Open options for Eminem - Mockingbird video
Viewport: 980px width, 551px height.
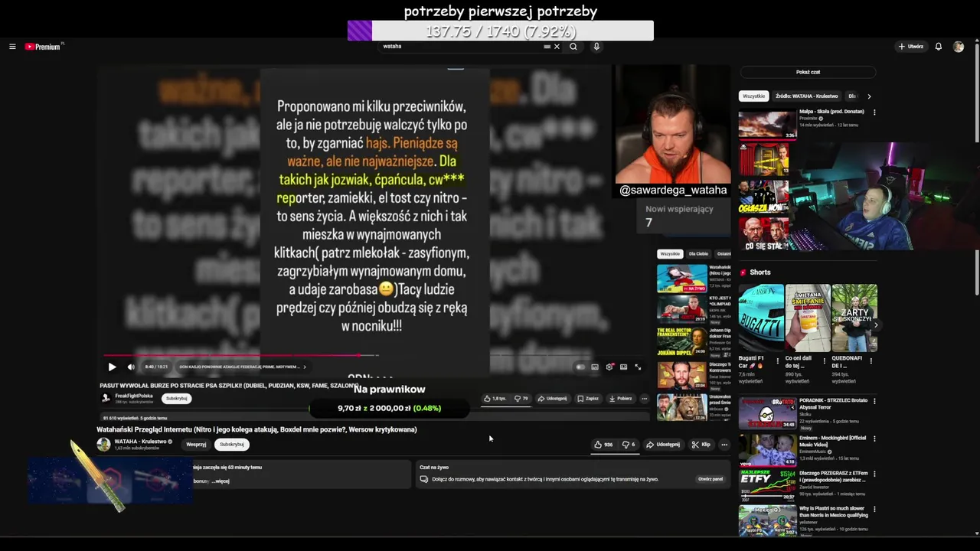coord(874,439)
